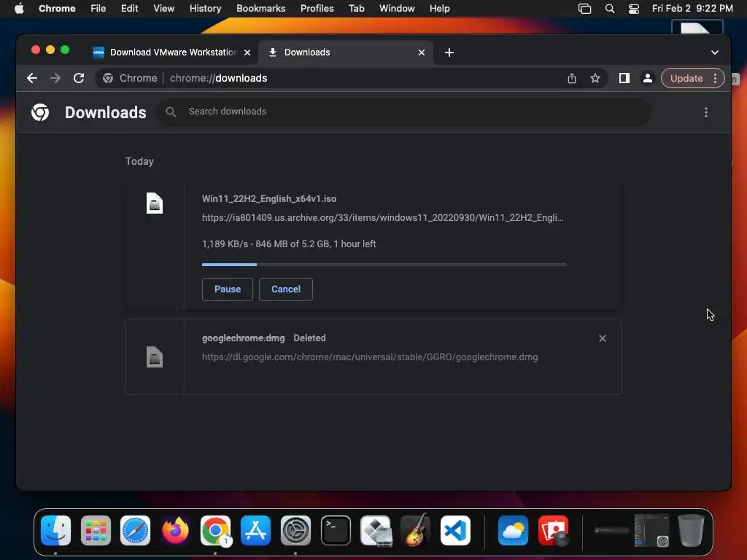Click the kebab dots inside Update button
This screenshot has height=560, width=747.
click(715, 78)
